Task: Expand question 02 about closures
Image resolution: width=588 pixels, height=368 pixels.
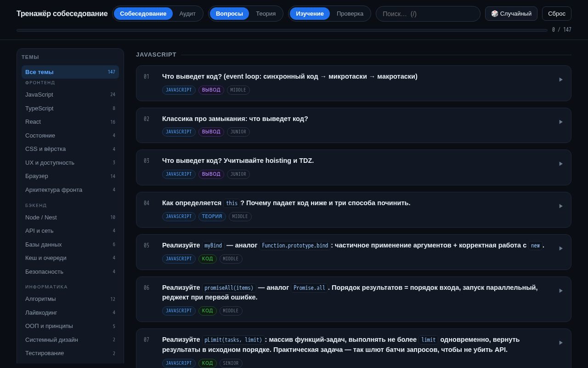Action: pyautogui.click(x=353, y=125)
